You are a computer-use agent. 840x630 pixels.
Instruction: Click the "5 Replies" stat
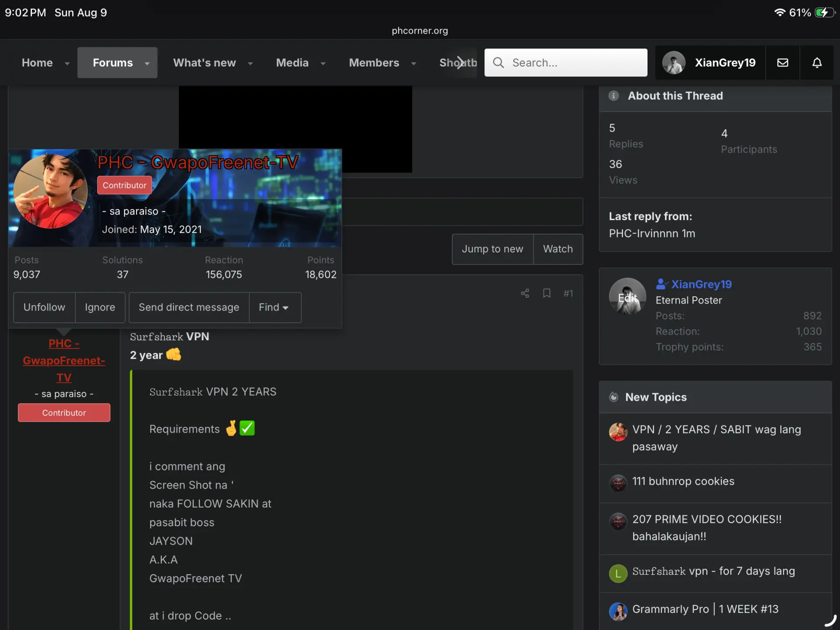pos(626,136)
